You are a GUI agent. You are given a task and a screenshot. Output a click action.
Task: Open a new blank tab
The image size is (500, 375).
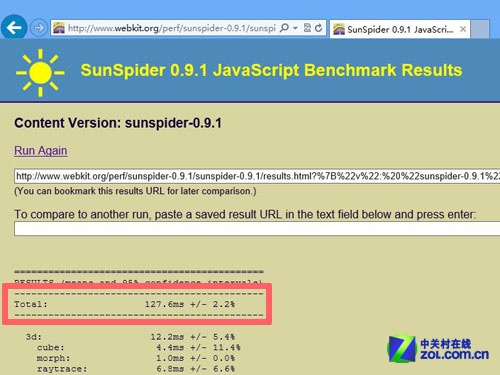[480, 29]
